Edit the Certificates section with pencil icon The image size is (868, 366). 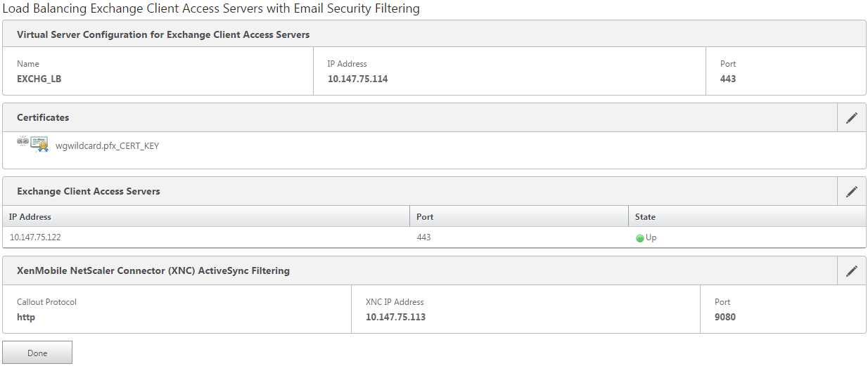pyautogui.click(x=851, y=118)
